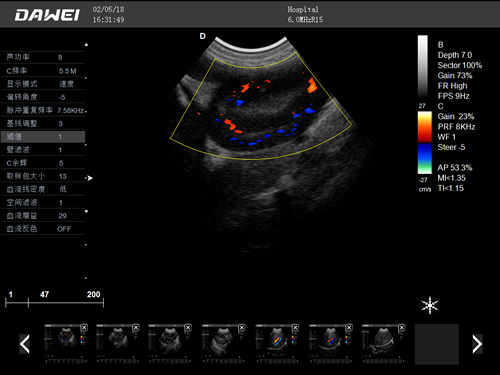This screenshot has width=500, height=375.
Task: Select the 取样包大小 packet size row
Action: [x=43, y=176]
